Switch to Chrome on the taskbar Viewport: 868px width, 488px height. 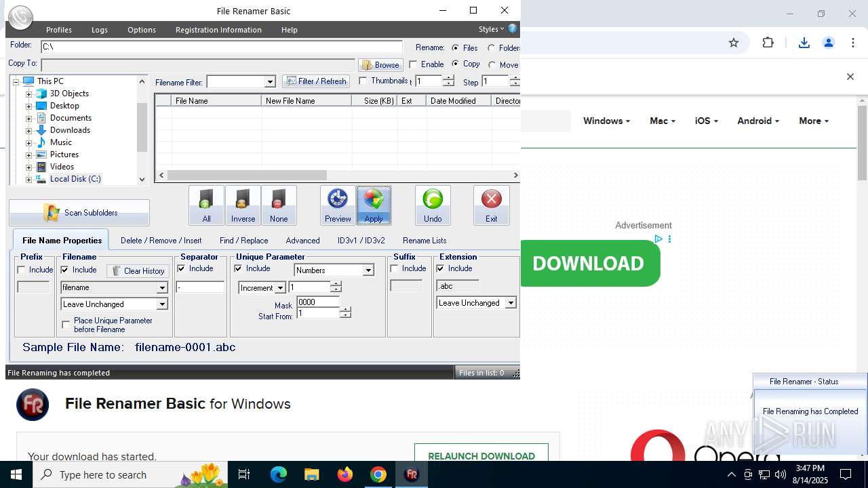pyautogui.click(x=378, y=474)
